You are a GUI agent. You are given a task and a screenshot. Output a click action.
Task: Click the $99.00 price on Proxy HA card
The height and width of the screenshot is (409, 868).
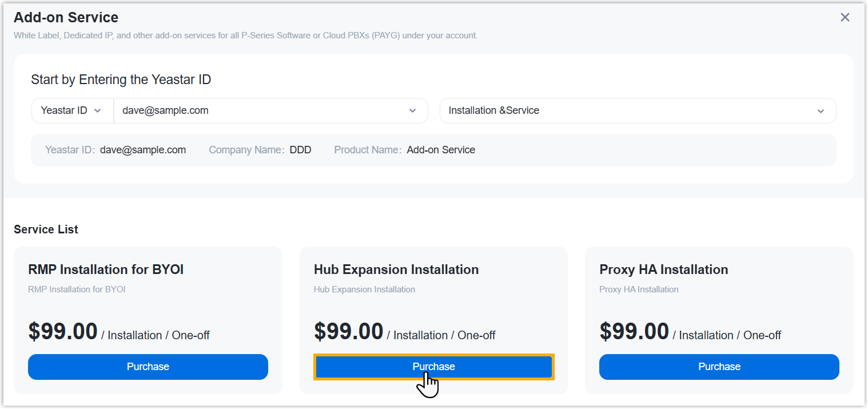click(634, 332)
